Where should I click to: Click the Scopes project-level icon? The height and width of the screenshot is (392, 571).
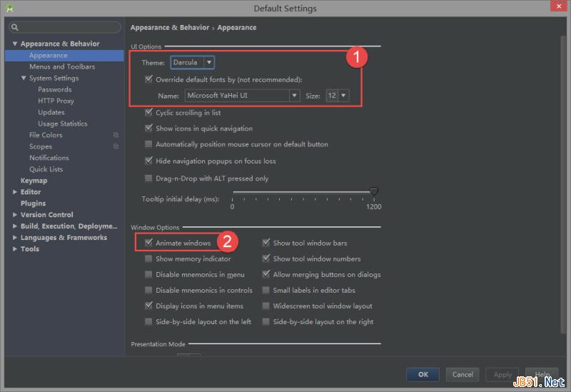click(x=116, y=146)
